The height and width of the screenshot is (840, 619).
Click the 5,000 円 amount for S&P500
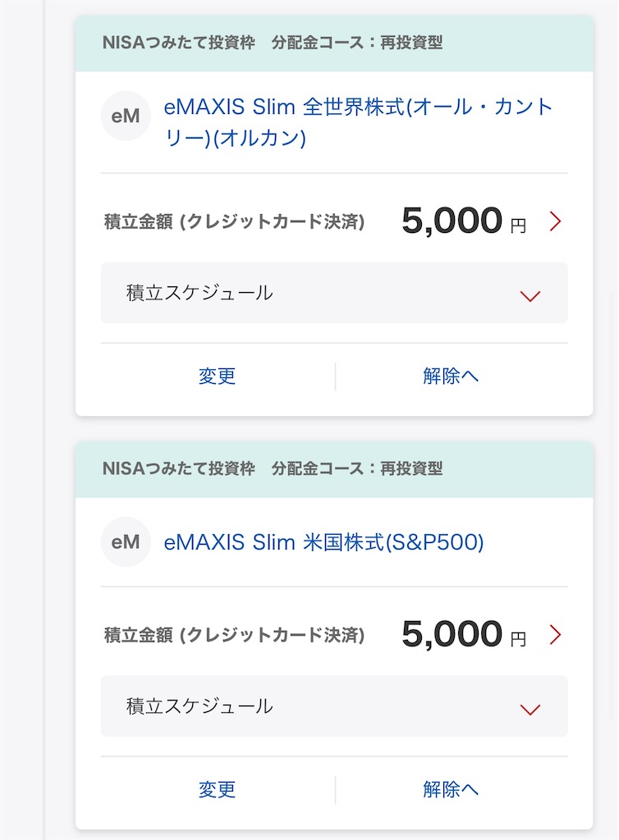464,634
